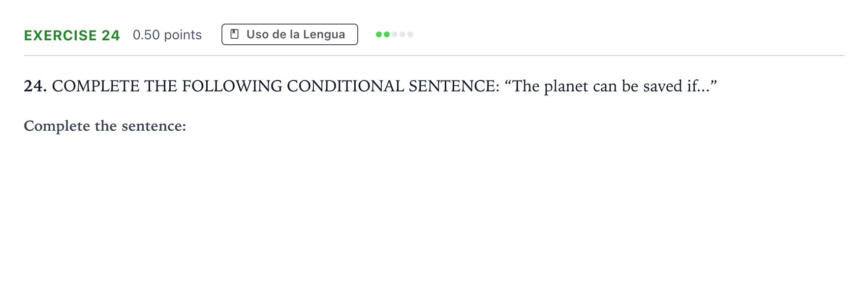The height and width of the screenshot is (286, 868).
Task: Click the word saved in the quote
Action: [663, 86]
